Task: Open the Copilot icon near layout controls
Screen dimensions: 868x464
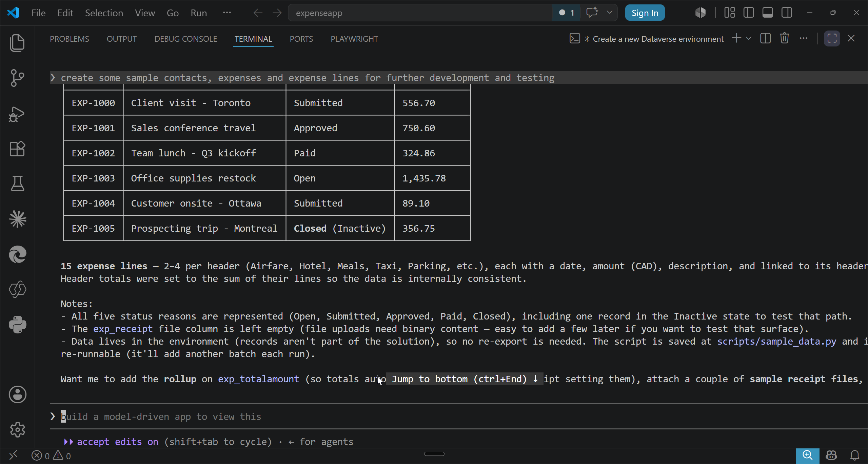Action: click(700, 13)
